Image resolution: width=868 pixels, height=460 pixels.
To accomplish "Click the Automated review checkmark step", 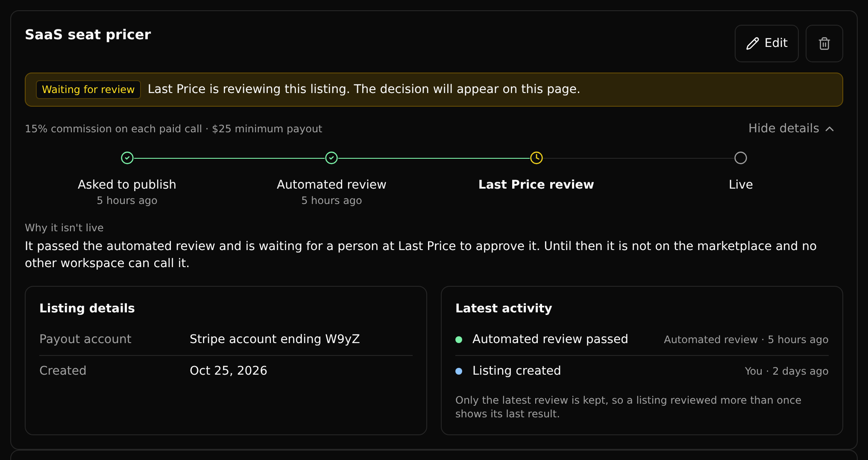I will 331,158.
